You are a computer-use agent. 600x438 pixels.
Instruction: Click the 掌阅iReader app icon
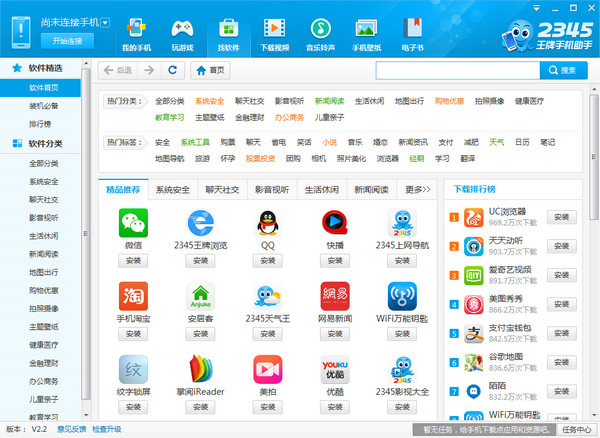pyautogui.click(x=201, y=370)
